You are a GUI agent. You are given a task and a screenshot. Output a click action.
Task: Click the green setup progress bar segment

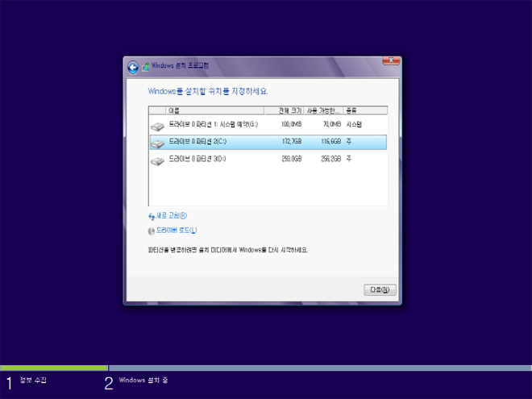(54, 368)
